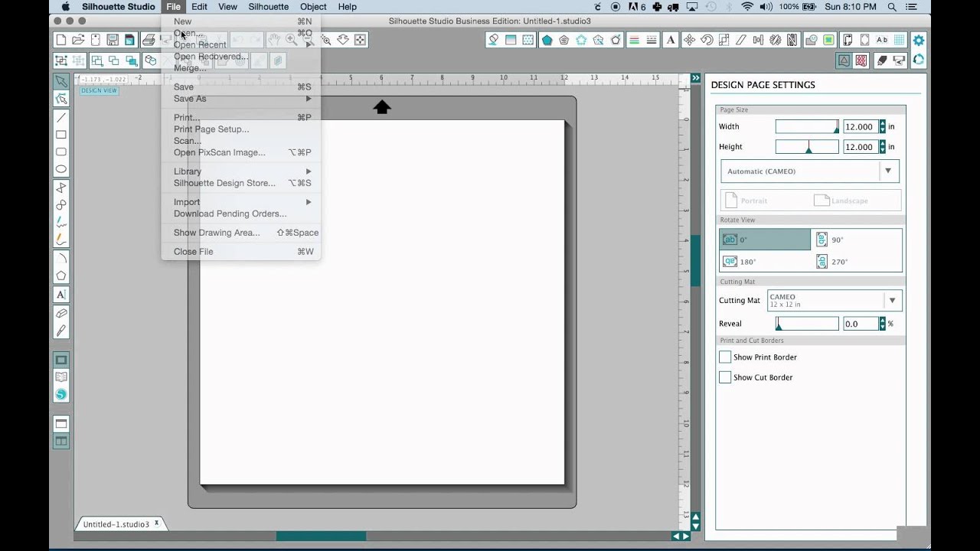980x551 pixels.
Task: Click the Reveal percentage stepper arrows
Action: coord(882,324)
